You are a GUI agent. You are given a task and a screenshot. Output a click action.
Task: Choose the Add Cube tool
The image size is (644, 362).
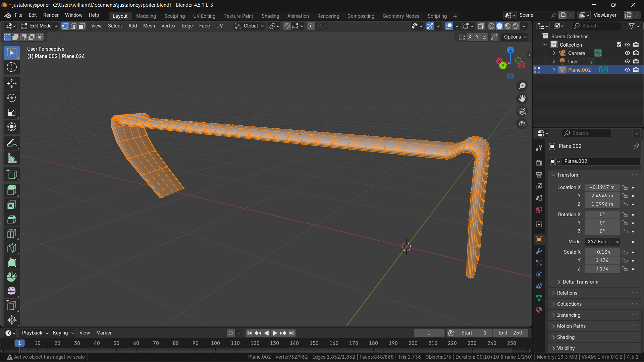point(12,174)
